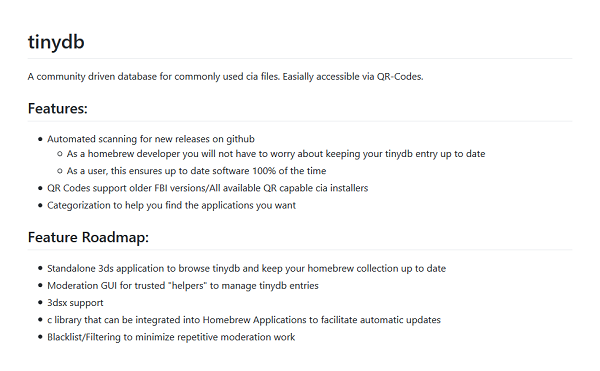
Task: Click the Standalone 3ds application roadmap item
Action: (246, 268)
